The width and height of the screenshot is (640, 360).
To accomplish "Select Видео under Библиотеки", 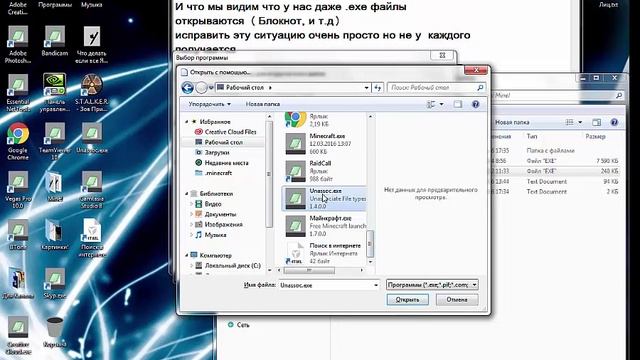I will pyautogui.click(x=213, y=204).
